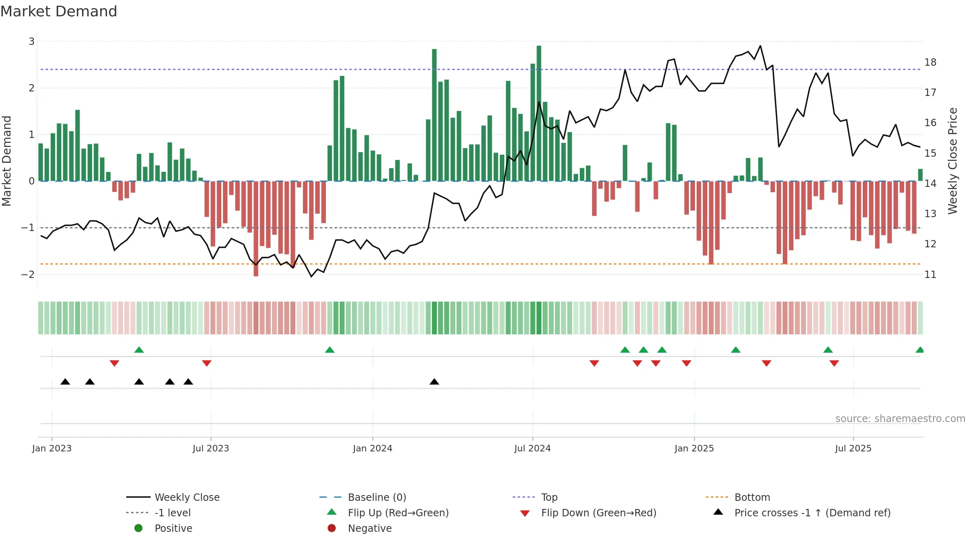The height and width of the screenshot is (551, 980).
Task: Click darkest green heatmap cell near July 2024
Action: coord(539,318)
